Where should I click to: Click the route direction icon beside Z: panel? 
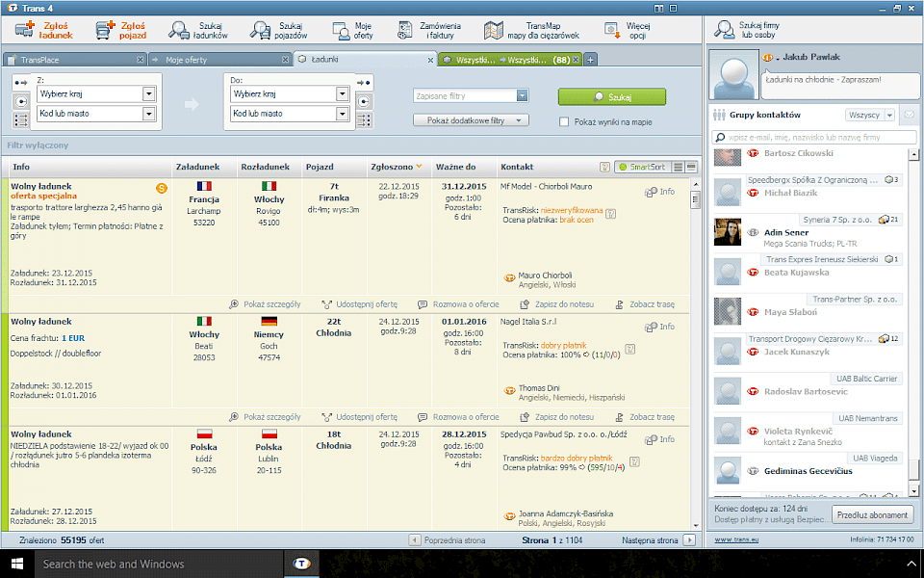(x=20, y=83)
